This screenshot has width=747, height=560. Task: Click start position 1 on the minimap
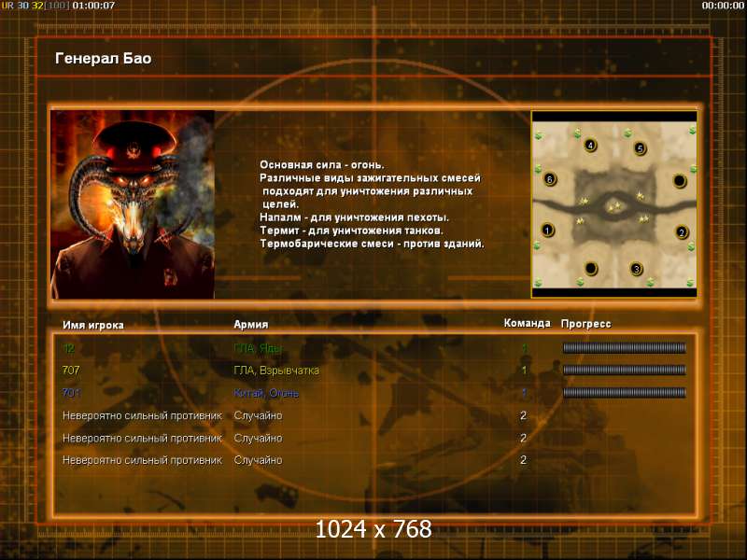pyautogui.click(x=547, y=231)
